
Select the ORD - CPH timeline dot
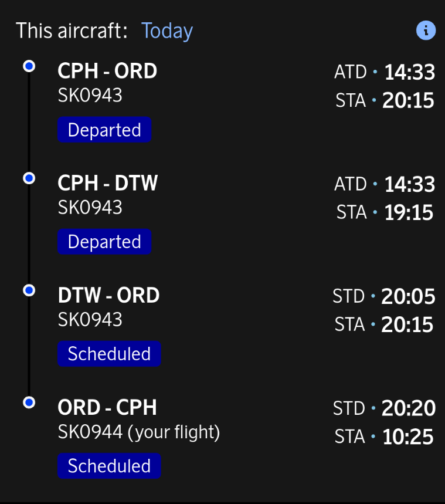point(29,402)
